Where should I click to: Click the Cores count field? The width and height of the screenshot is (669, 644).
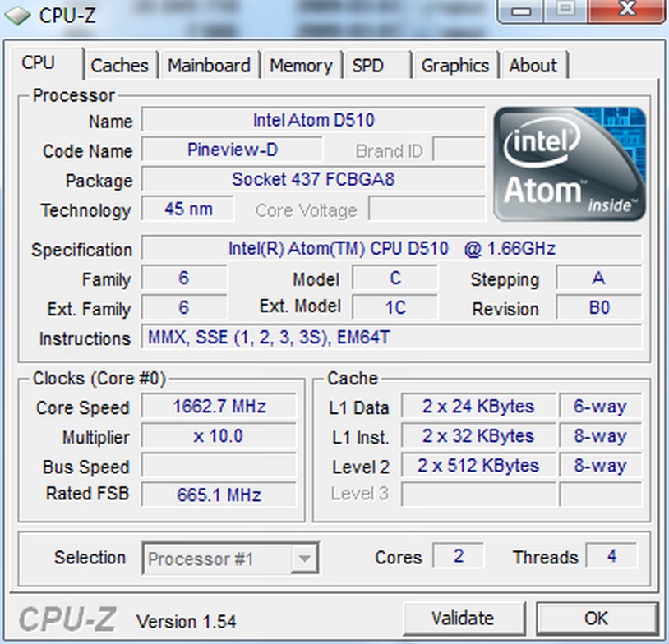click(x=458, y=556)
